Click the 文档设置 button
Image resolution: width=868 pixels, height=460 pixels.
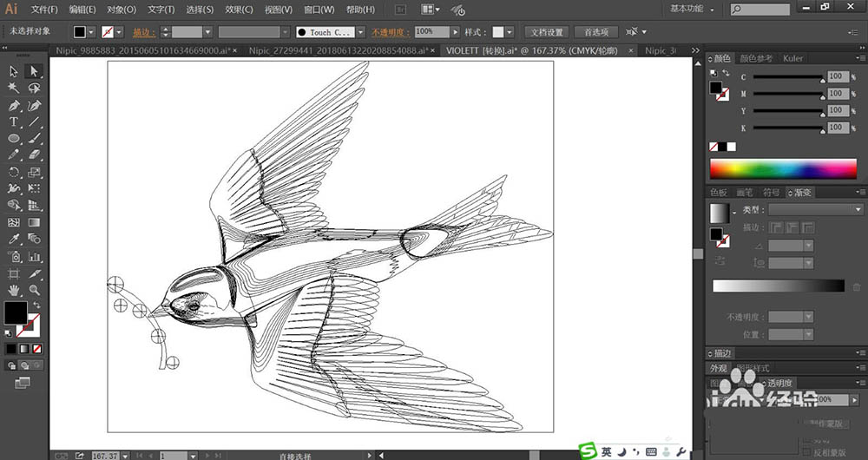547,32
